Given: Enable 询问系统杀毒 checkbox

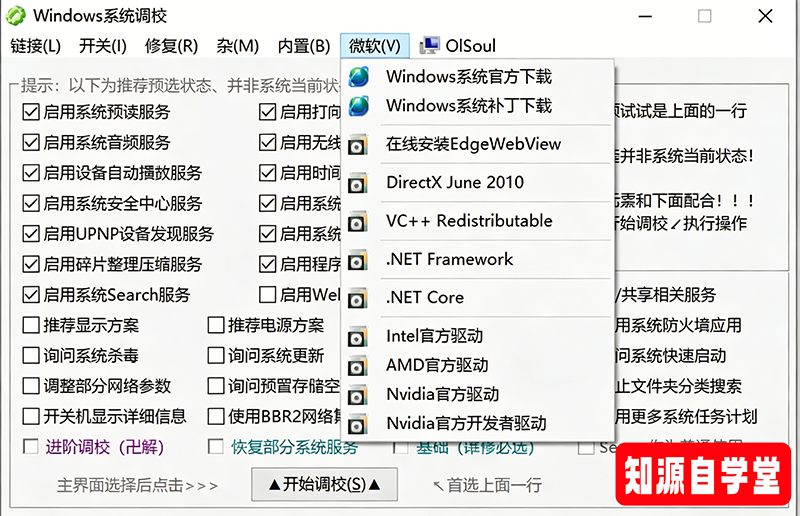Looking at the screenshot, I should pos(31,356).
